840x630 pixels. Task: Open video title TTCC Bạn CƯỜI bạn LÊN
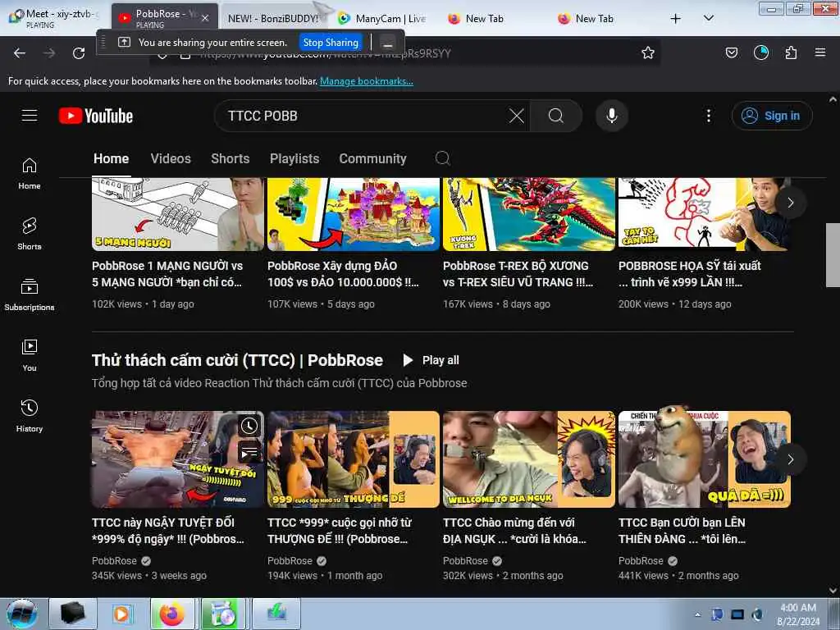682,531
